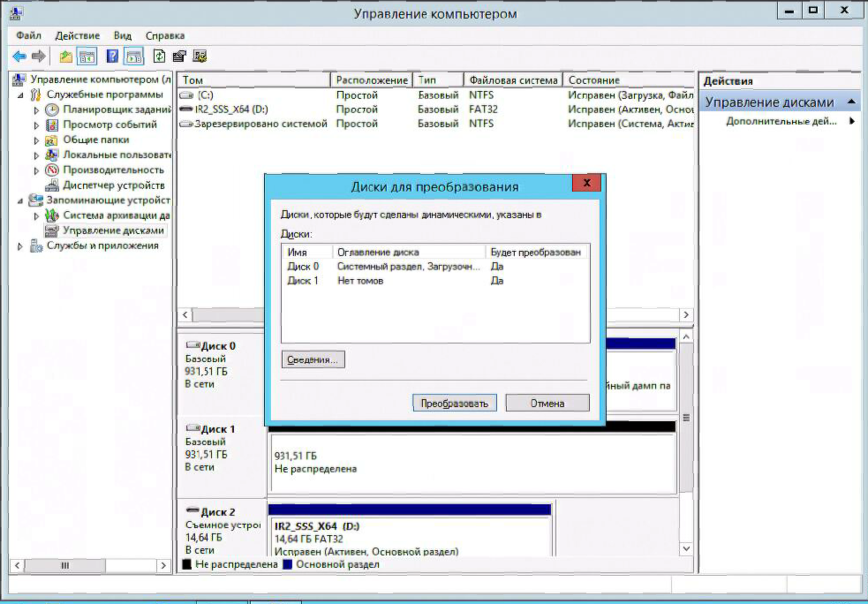Image resolution: width=868 pixels, height=604 pixels.
Task: Click the Back arrow toolbar icon
Action: tap(19, 56)
